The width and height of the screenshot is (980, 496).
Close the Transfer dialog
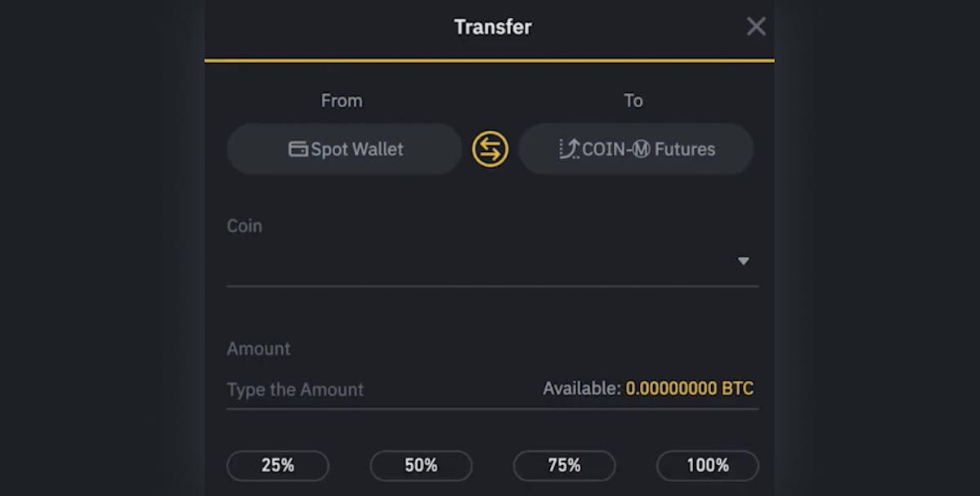click(x=755, y=27)
